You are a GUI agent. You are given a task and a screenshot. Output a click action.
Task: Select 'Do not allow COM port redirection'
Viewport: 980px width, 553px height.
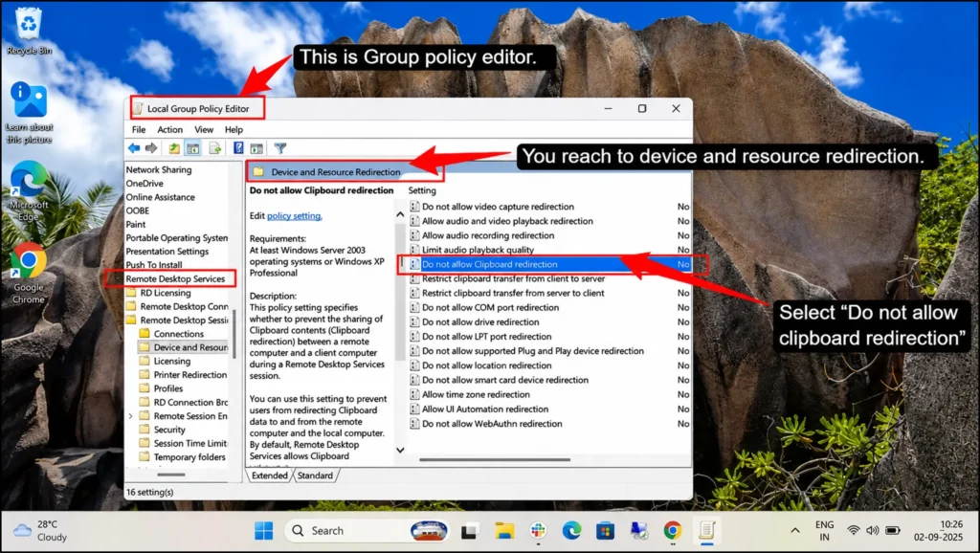(491, 307)
